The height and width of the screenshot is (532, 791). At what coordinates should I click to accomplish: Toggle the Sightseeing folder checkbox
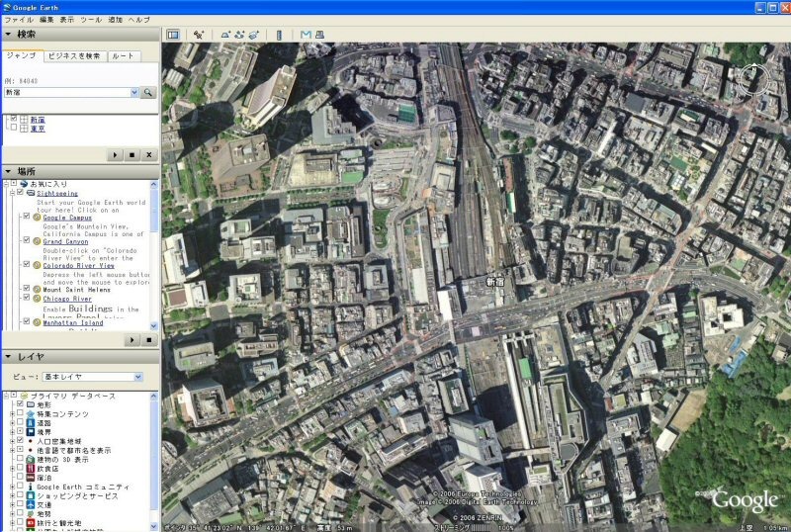[x=20, y=192]
